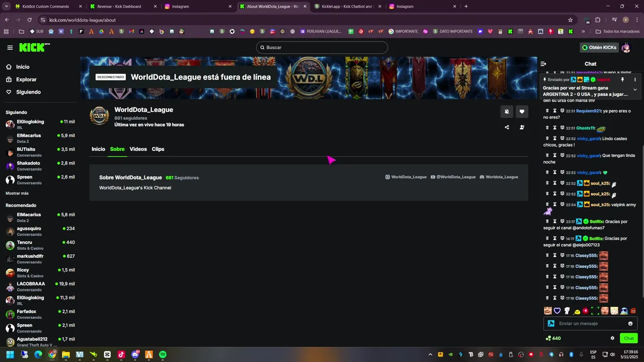The image size is (644, 362).
Task: Open the Kick hamburger sidebar menu
Action: pos(10,48)
